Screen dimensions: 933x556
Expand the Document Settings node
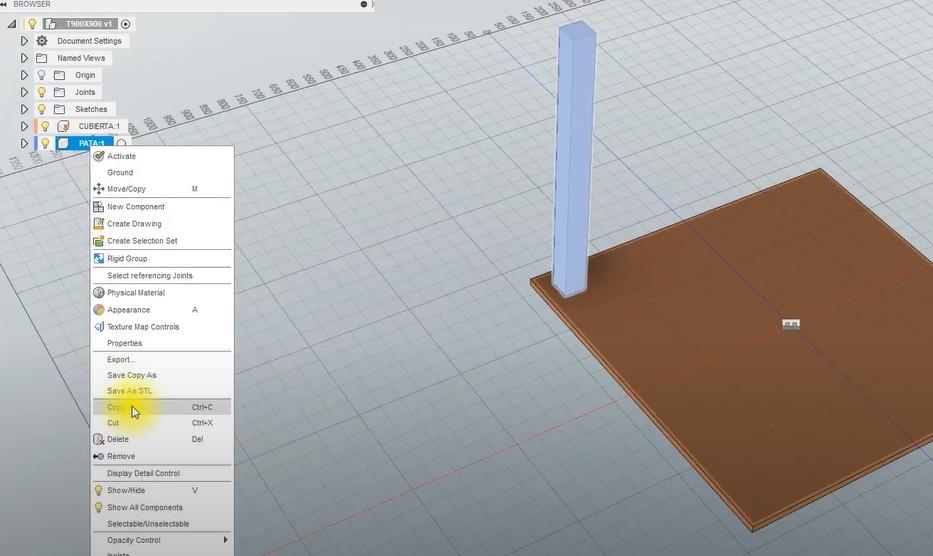click(24, 41)
